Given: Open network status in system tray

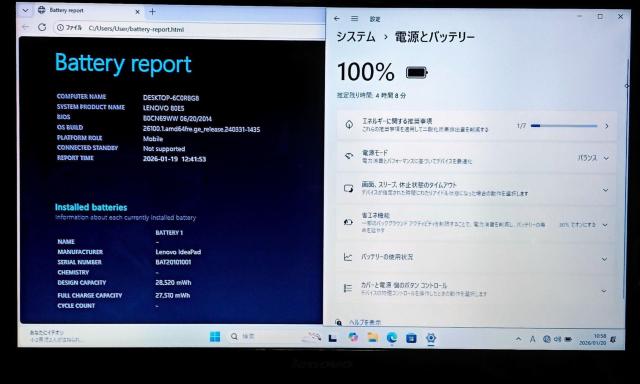Looking at the screenshot, I should tap(547, 339).
